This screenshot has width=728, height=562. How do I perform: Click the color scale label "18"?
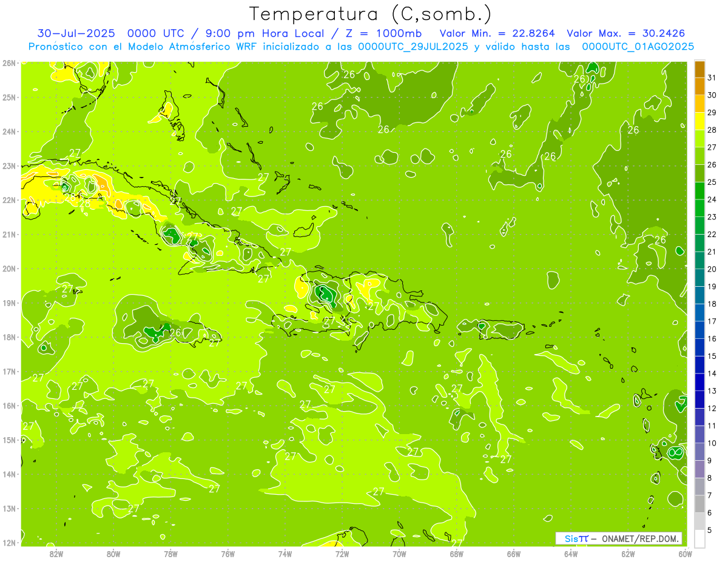pos(712,304)
